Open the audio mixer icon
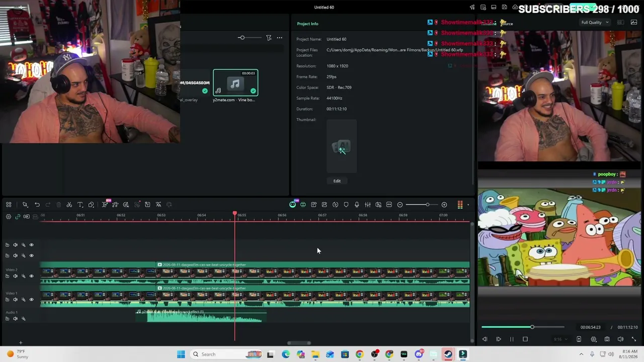Screen dimensions: 644x362 [368, 205]
